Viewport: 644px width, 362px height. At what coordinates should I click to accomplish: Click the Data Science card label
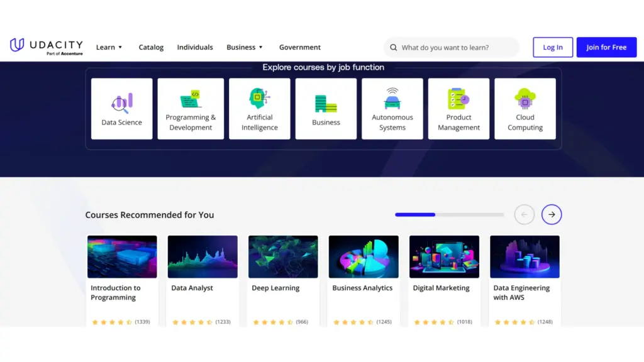coord(121,123)
